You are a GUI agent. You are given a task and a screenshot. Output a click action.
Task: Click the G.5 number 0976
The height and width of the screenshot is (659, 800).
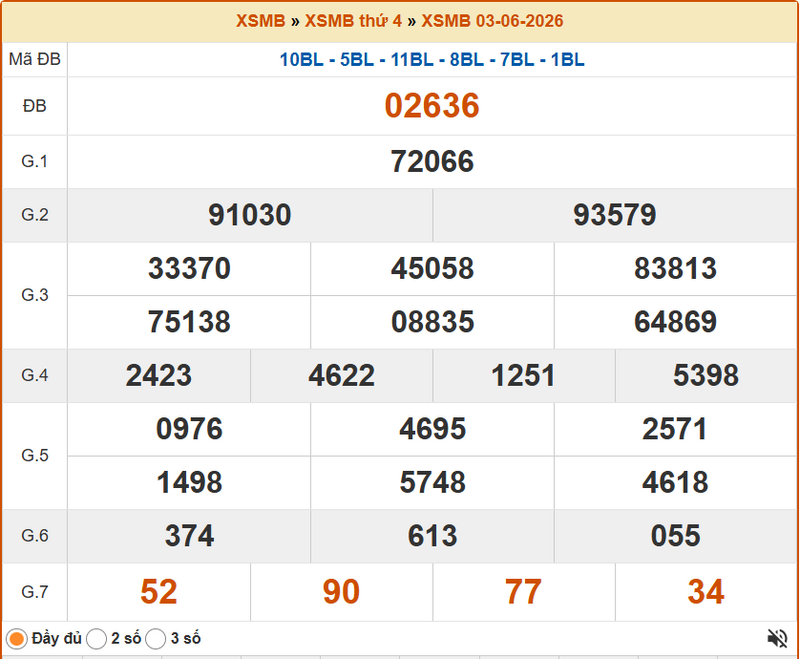click(189, 429)
